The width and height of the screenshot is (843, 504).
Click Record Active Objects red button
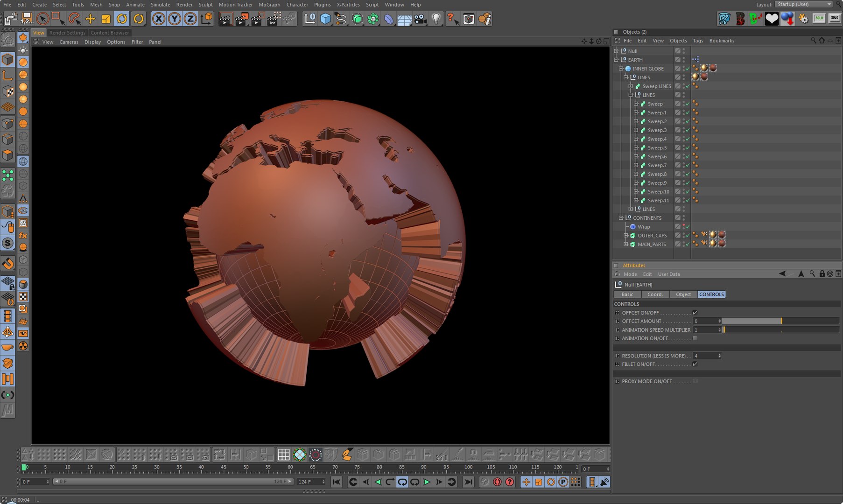coord(497,482)
